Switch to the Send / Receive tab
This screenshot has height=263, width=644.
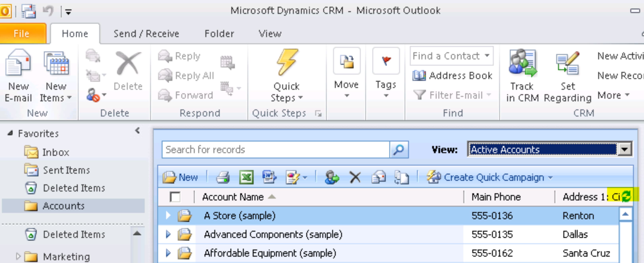[x=146, y=34]
